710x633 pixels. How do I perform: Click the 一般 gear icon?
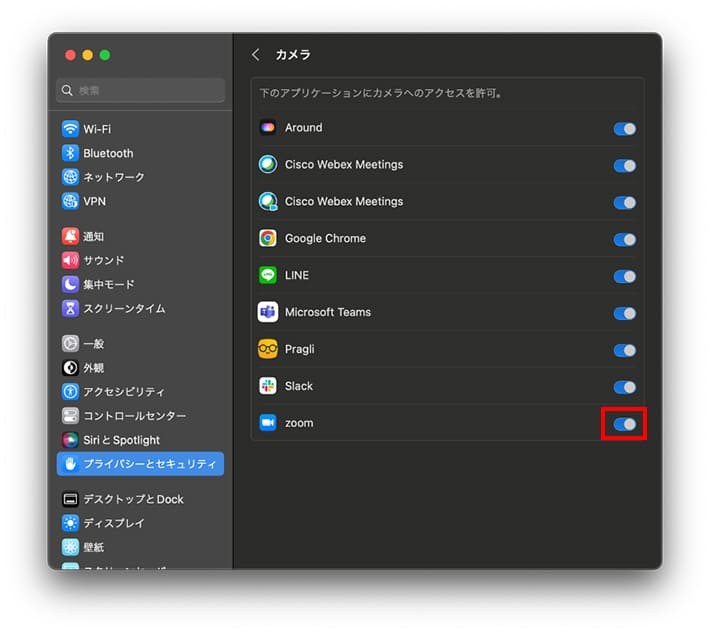[x=70, y=343]
